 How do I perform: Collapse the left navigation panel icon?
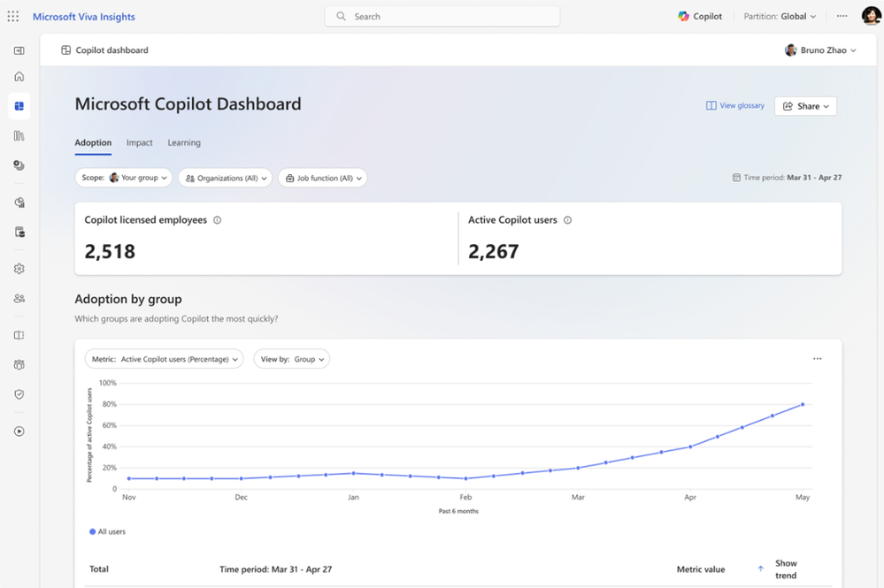click(19, 50)
